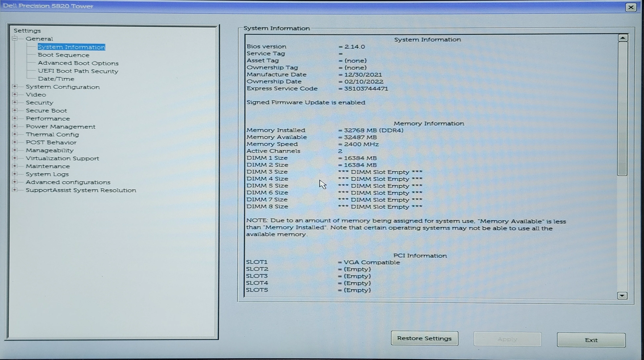The image size is (644, 360).
Task: Click the DIMM 8 Size row
Action: [334, 207]
